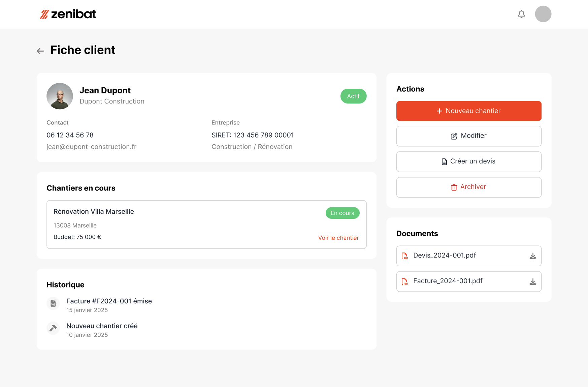The image size is (588, 387).
Task: Click the Actions heading
Action: pos(410,89)
